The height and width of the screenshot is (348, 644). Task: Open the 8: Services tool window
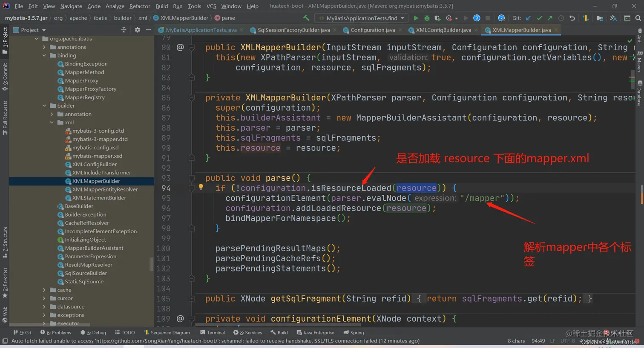point(247,333)
